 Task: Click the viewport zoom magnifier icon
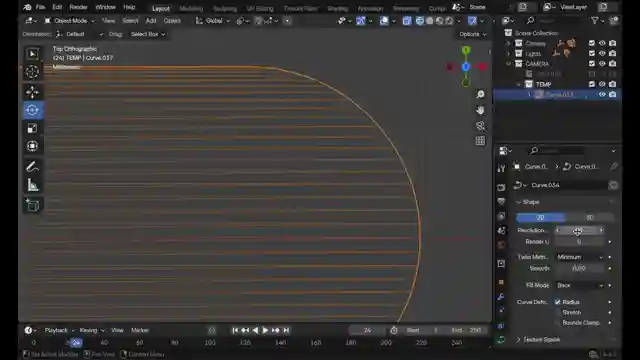[480, 95]
